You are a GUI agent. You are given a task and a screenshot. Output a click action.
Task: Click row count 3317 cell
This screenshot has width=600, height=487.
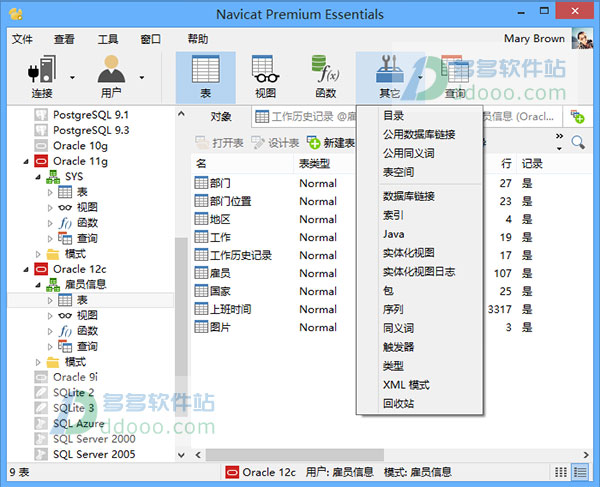tap(499, 309)
